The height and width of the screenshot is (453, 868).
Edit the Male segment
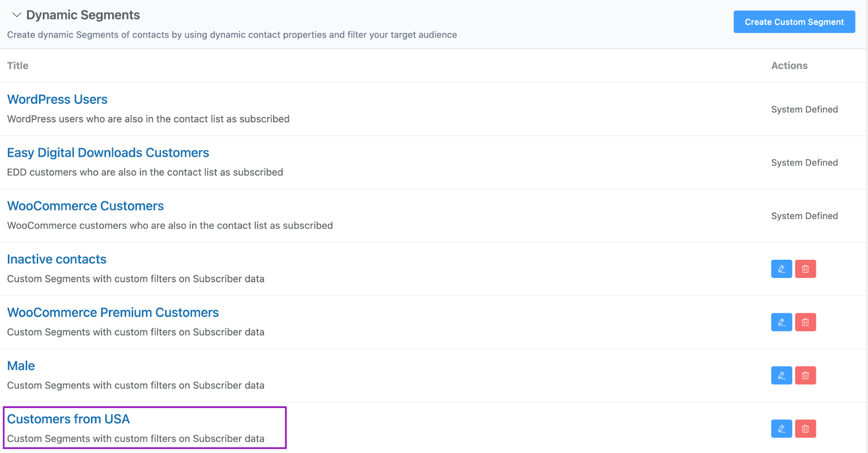coord(781,375)
